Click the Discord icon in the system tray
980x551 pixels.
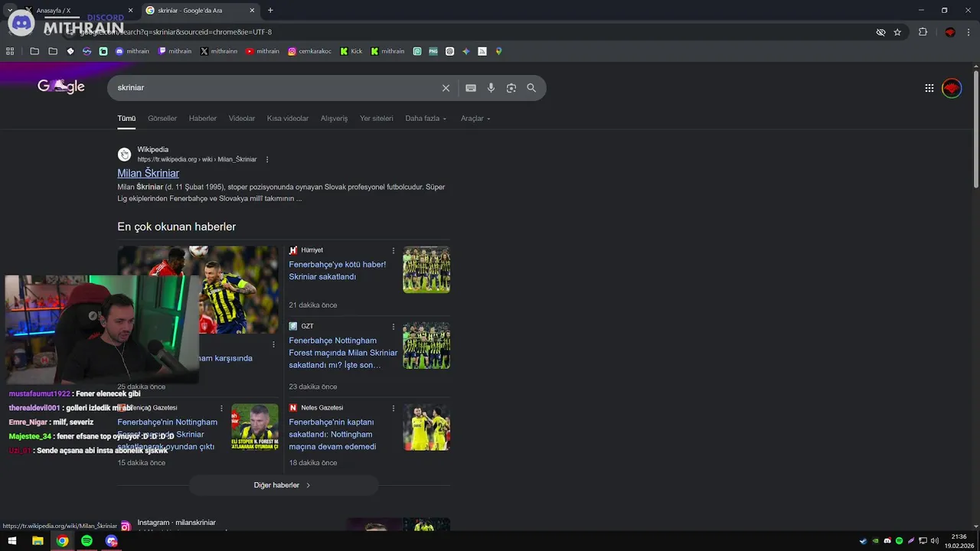coord(887,541)
